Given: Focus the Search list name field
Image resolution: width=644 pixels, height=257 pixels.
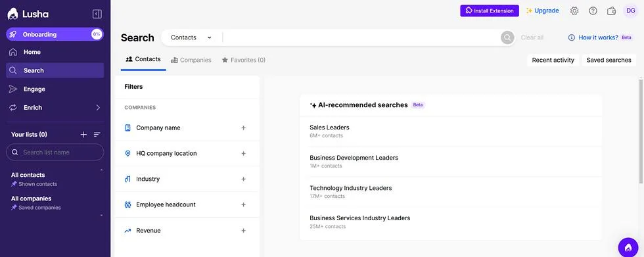Looking at the screenshot, I should point(55,152).
